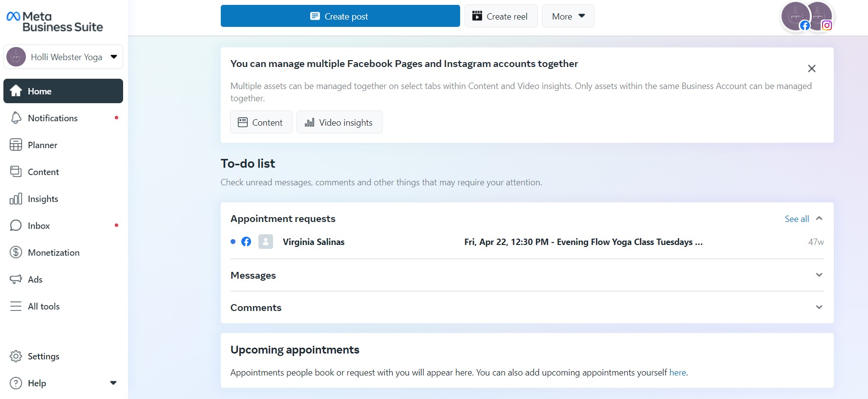
Task: Open the Inbox section
Action: 63,225
